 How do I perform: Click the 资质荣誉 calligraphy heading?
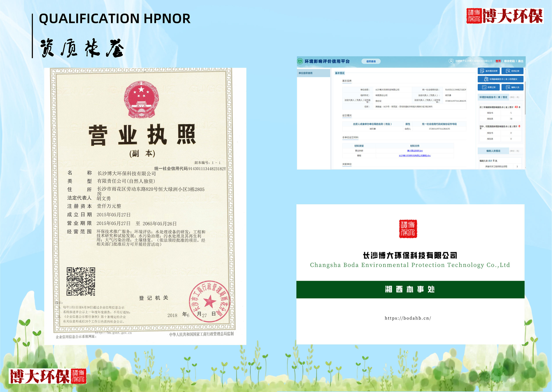82,48
